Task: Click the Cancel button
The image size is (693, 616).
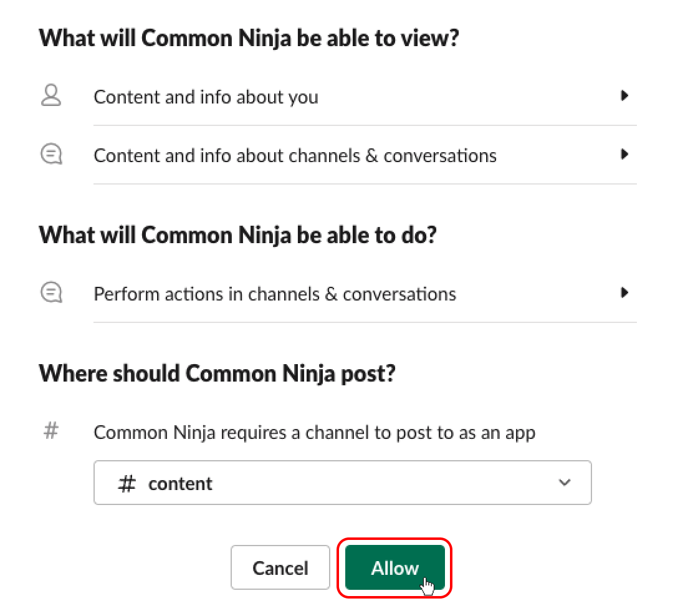Action: click(280, 567)
